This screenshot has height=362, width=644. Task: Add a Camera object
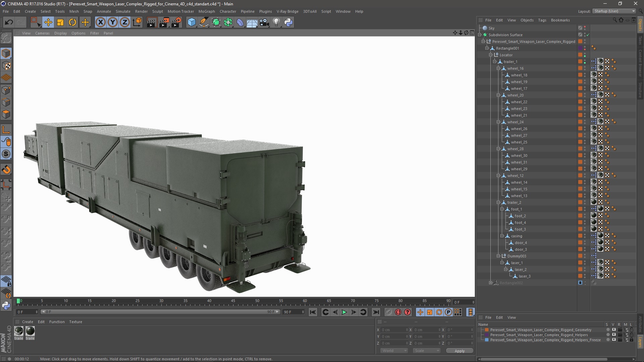point(264,22)
